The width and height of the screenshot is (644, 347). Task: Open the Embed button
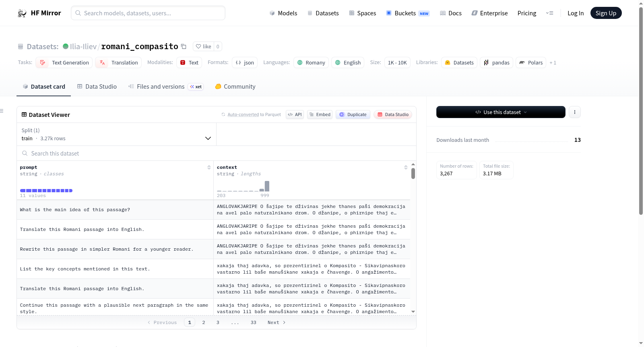coord(320,114)
